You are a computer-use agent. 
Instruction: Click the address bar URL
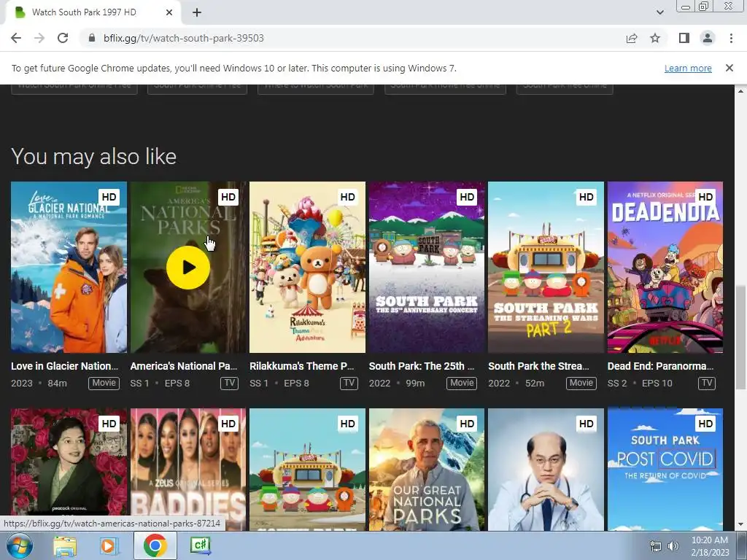183,38
